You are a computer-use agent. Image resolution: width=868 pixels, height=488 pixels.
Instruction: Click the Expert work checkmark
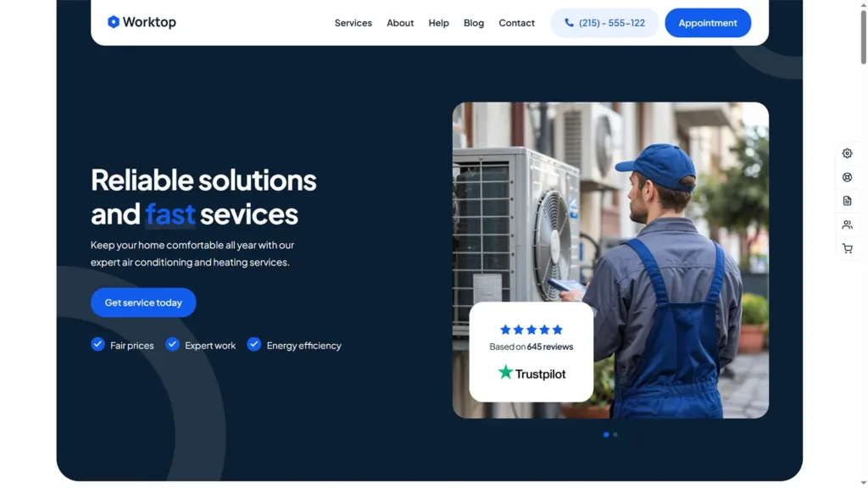(x=172, y=344)
